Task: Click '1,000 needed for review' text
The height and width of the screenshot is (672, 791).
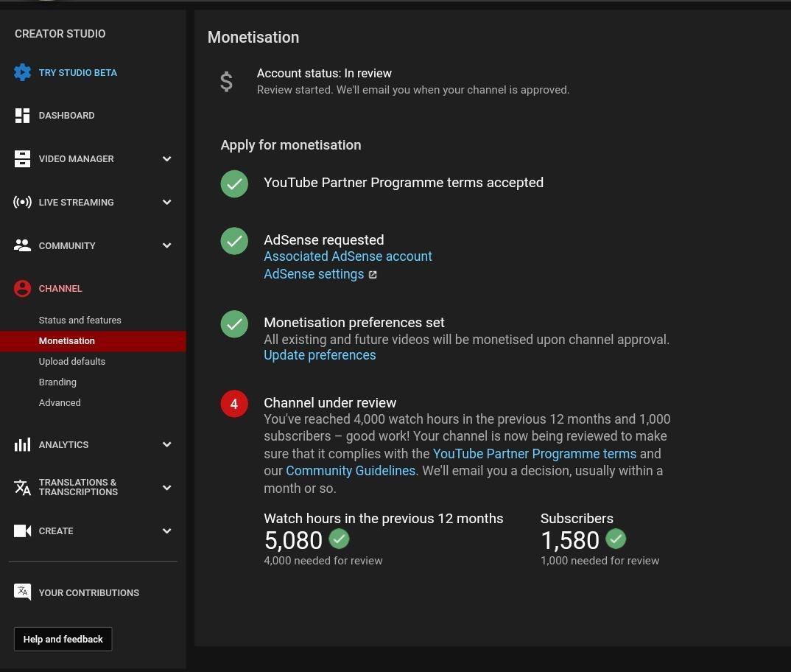Action: 600,561
